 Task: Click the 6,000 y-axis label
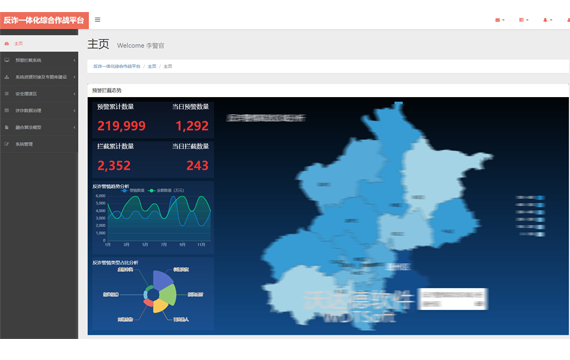click(101, 196)
